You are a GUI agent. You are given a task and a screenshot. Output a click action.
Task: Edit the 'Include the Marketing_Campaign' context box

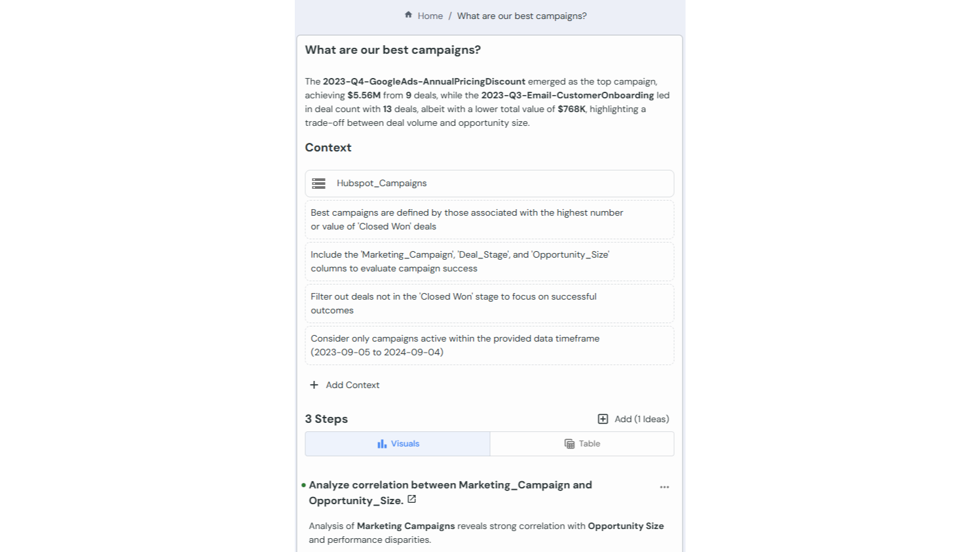click(489, 262)
